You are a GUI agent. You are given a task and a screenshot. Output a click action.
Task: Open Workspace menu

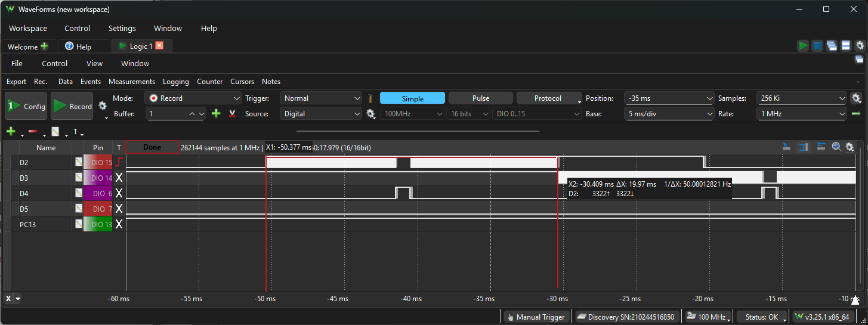pyautogui.click(x=28, y=28)
